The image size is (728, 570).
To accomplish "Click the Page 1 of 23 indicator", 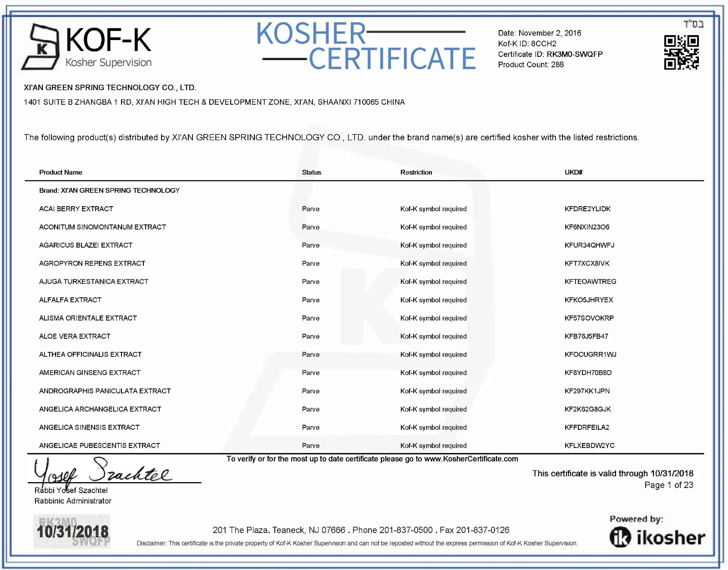I will coord(669,485).
